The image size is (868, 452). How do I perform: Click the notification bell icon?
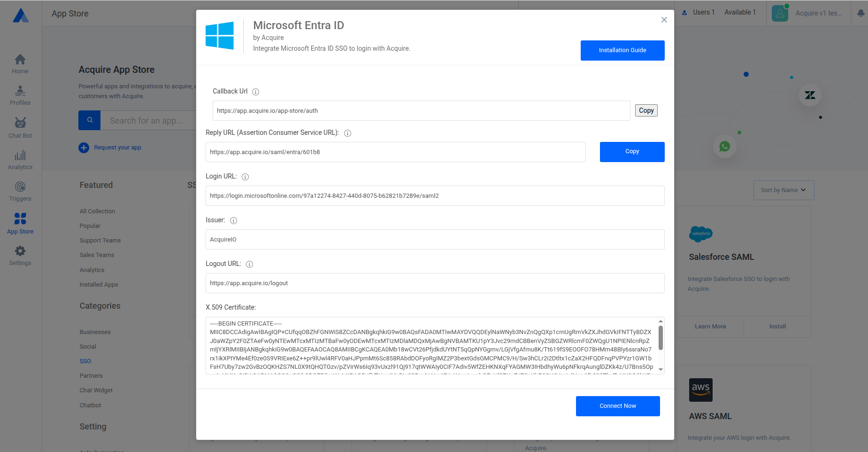(x=860, y=13)
